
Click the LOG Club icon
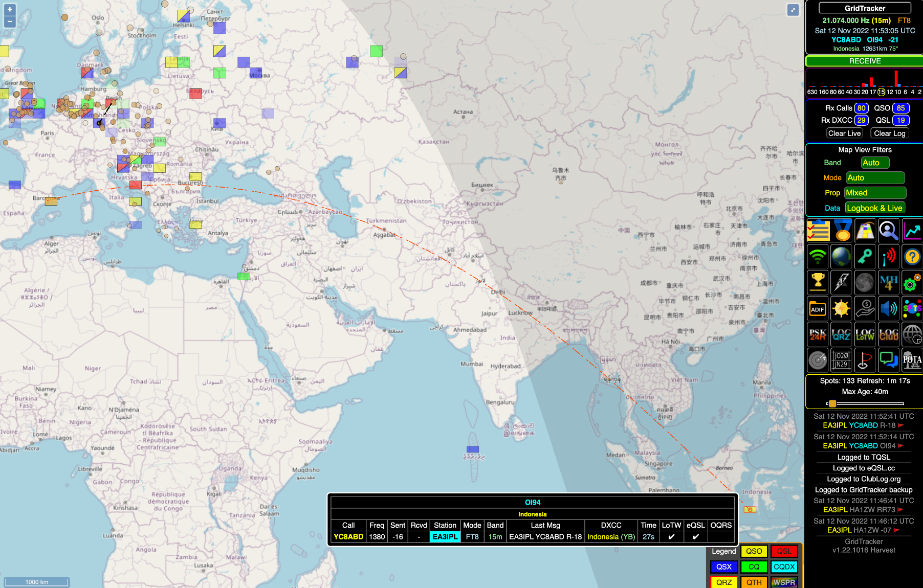point(889,334)
